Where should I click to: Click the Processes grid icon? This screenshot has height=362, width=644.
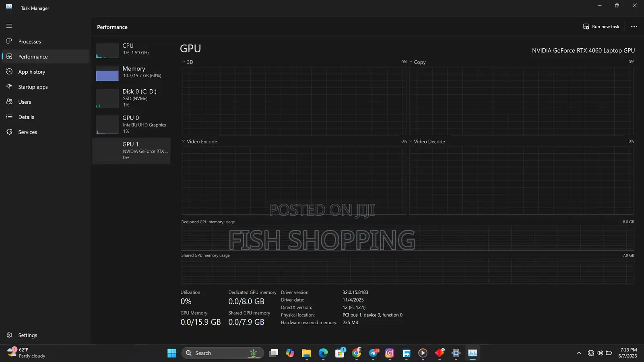[x=9, y=41]
